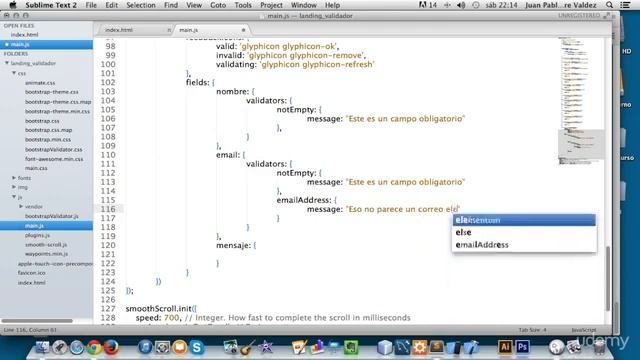The height and width of the screenshot is (360, 640).
Task: Open favicon.ico in sidebar
Action: click(31, 273)
